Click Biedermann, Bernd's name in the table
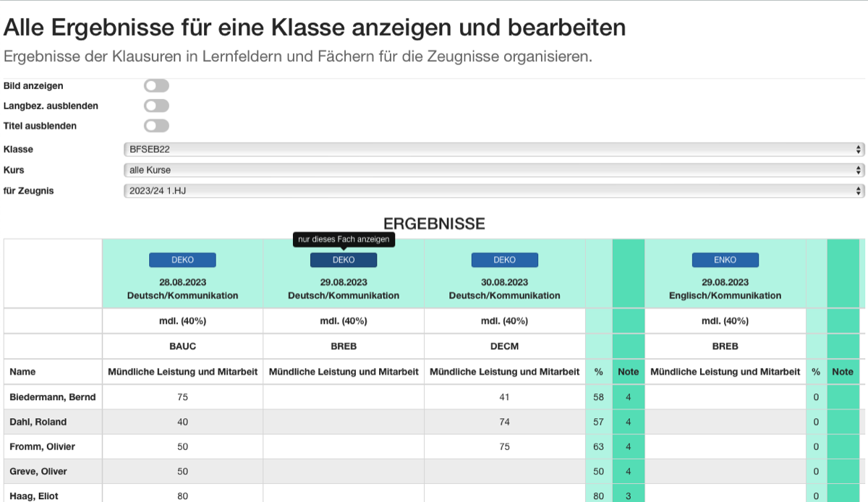 coord(53,397)
